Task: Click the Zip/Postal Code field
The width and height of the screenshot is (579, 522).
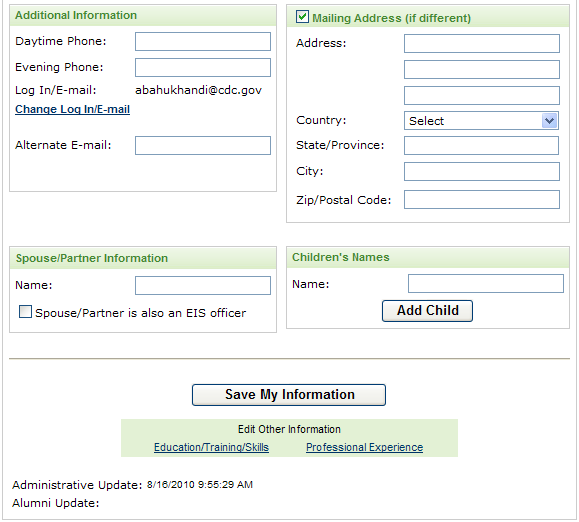Action: point(482,199)
